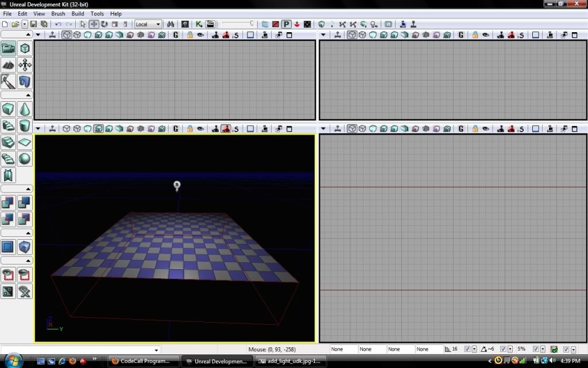This screenshot has width=588, height=368.
Task: Open actor search with the binoculars icon
Action: point(171,24)
